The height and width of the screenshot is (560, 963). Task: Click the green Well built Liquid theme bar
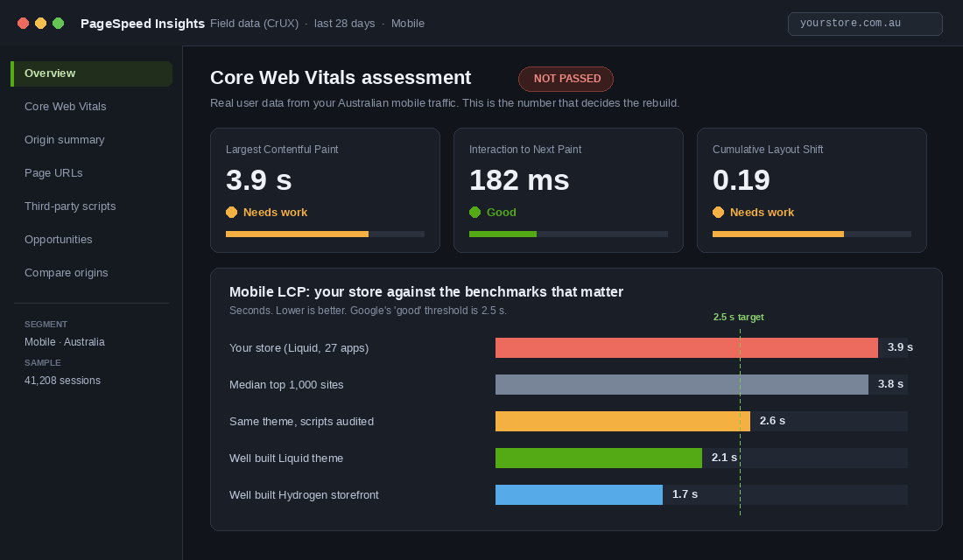tap(599, 458)
